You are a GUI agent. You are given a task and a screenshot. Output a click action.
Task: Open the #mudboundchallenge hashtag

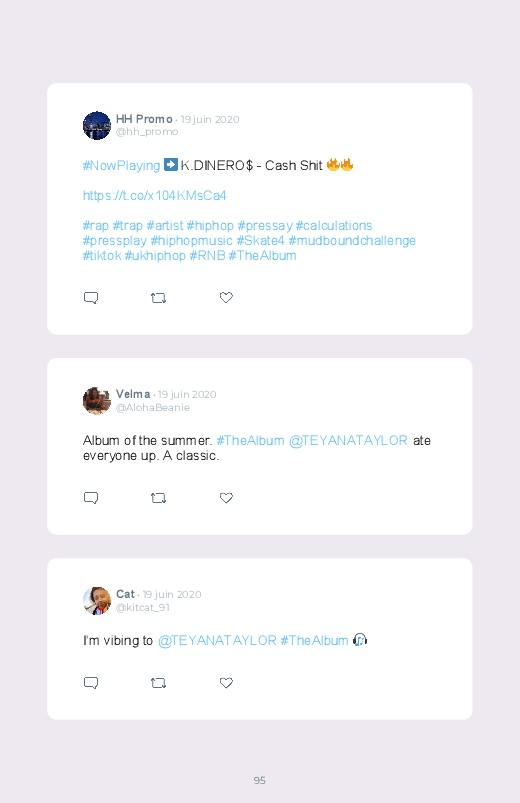pos(352,241)
